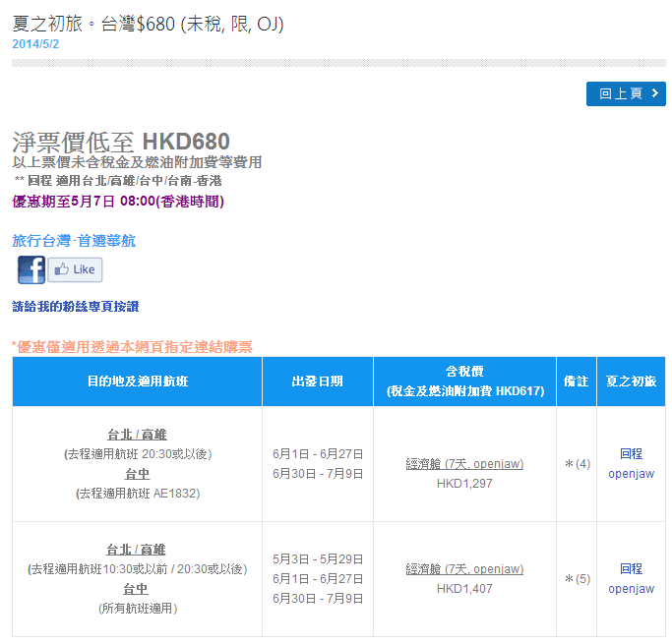Open 經濟艙 (7天, openjaw) for HKD1,297 fare
The height and width of the screenshot is (644, 672).
tap(464, 463)
